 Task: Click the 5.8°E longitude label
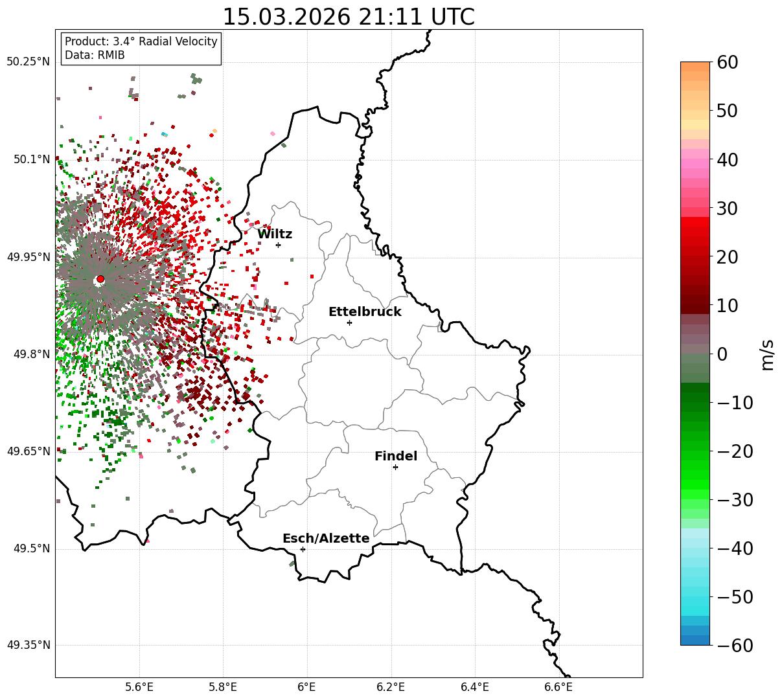pyautogui.click(x=223, y=688)
